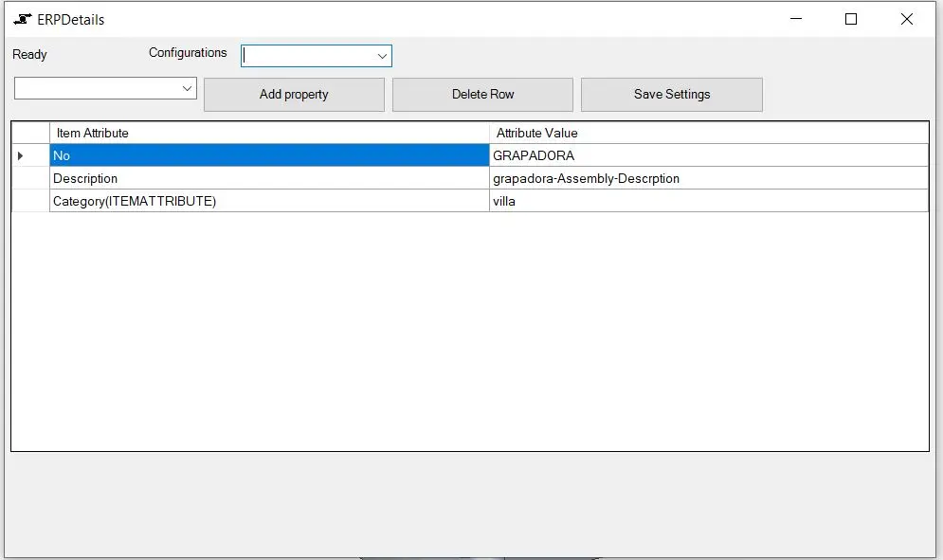Click the empty area below the grid rows
Image resolution: width=943 pixels, height=560 pixels.
pos(470,332)
